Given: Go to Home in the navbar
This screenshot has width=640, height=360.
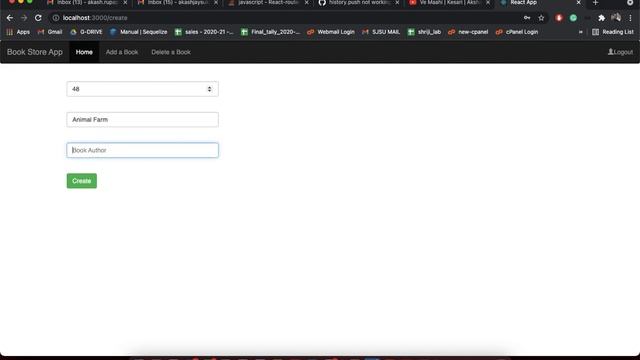Looking at the screenshot, I should pyautogui.click(x=84, y=52).
